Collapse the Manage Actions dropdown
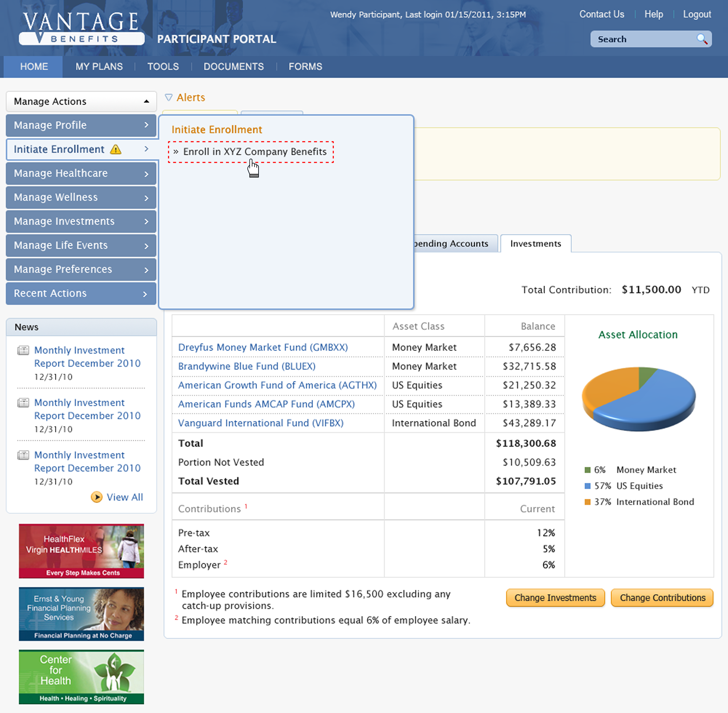Screen dimensions: 728x713 146,101
